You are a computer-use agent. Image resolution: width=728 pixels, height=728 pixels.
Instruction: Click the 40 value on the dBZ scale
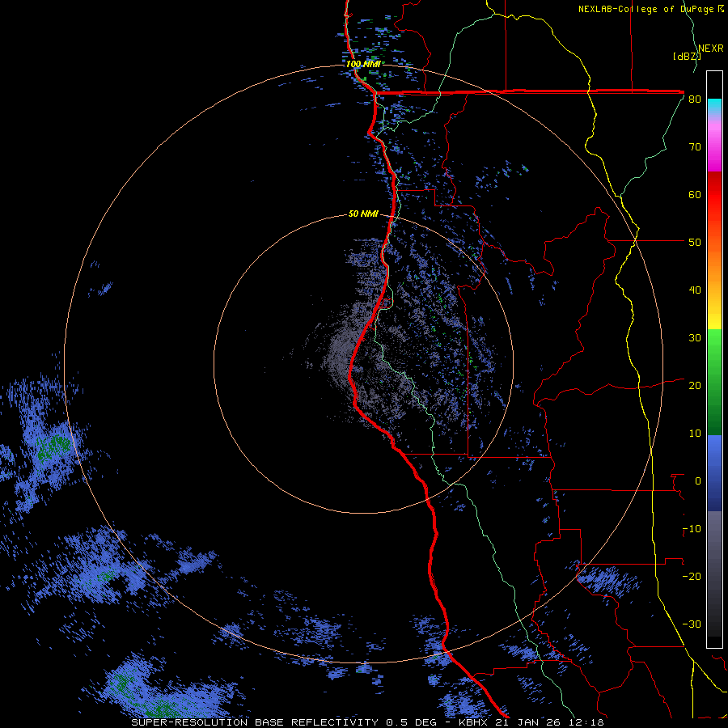coord(695,290)
